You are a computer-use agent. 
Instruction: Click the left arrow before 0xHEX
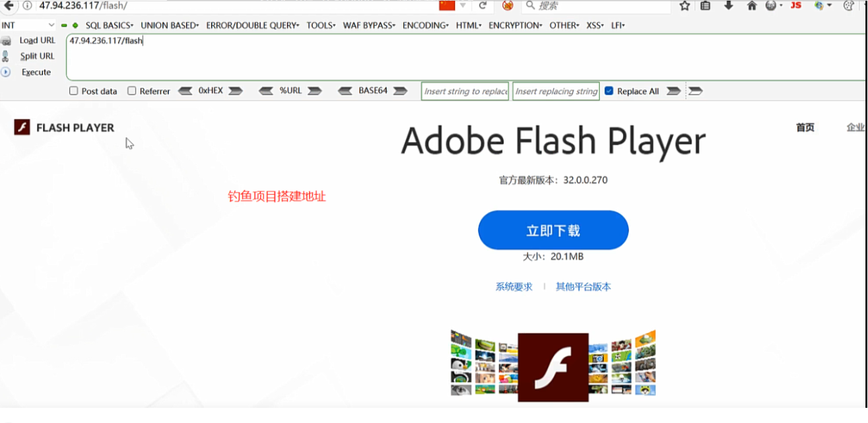coord(185,91)
